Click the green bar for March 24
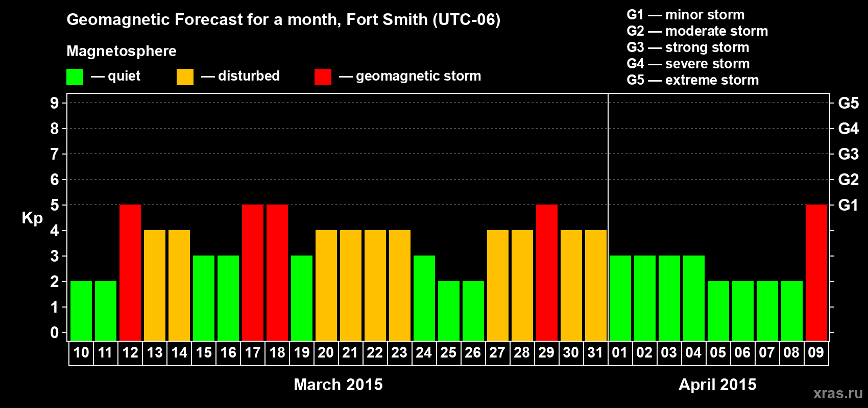Image resolution: width=868 pixels, height=408 pixels. click(424, 298)
